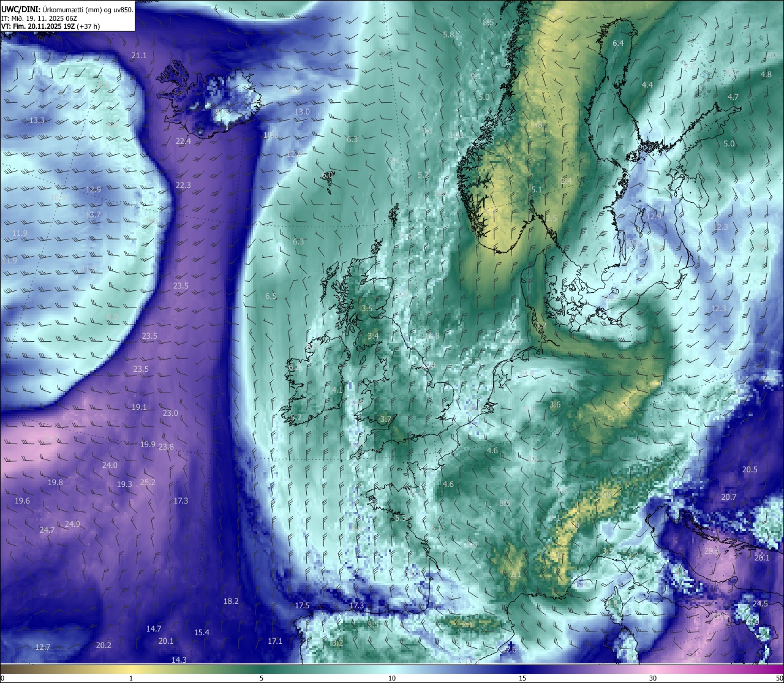The image size is (784, 683).
Task: Click the 5.1 value over southern Norway
Action: (x=537, y=190)
